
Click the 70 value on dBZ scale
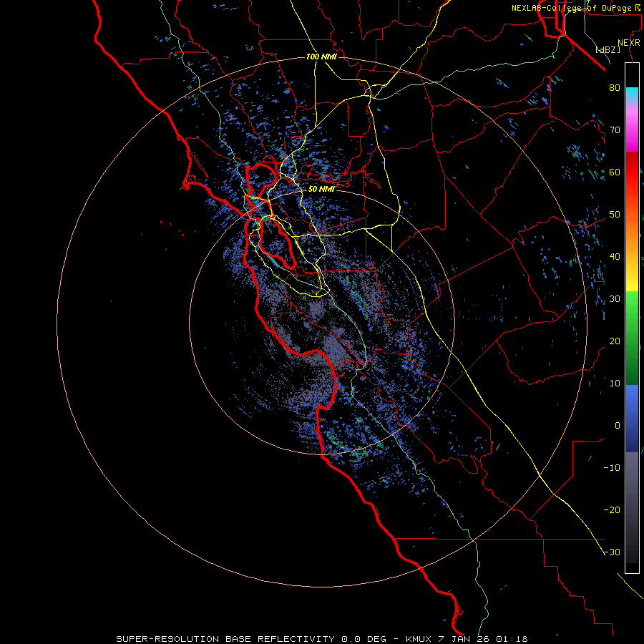[615, 130]
